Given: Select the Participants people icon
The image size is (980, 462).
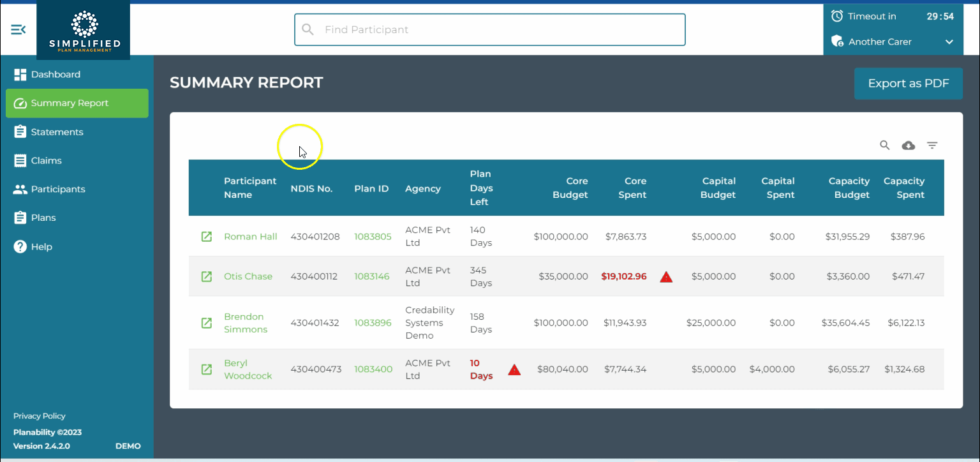Looking at the screenshot, I should point(19,189).
